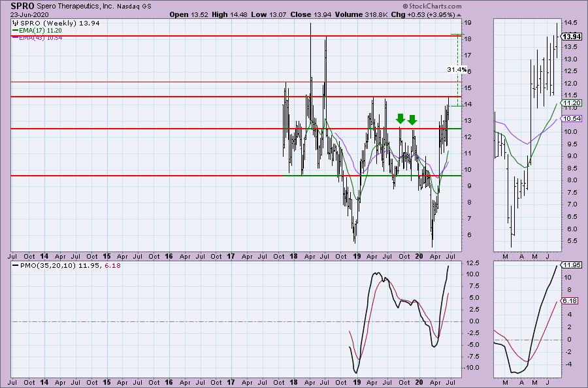Click the SPRO (Weekly) 13.94 legend entry

(x=59, y=24)
